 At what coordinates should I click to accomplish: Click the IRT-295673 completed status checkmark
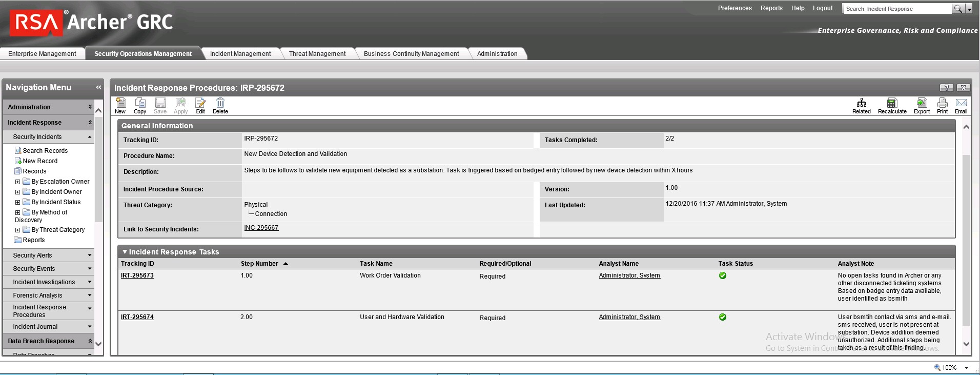[x=723, y=275]
